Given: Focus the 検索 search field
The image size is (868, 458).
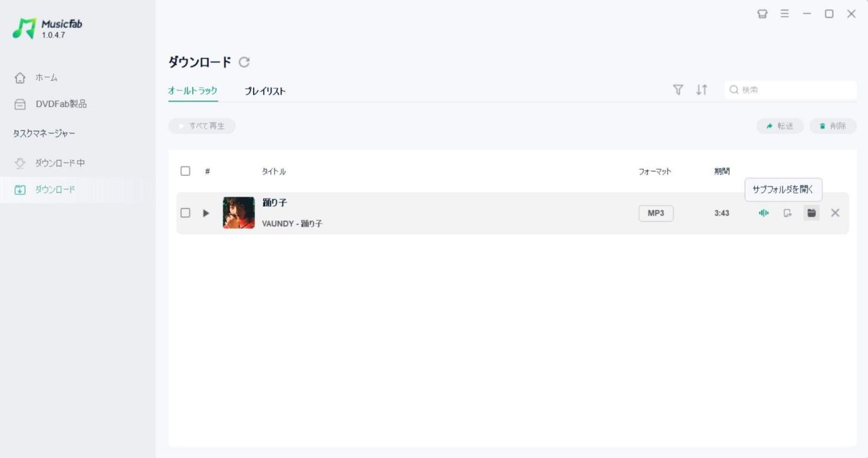Looking at the screenshot, I should click(791, 90).
